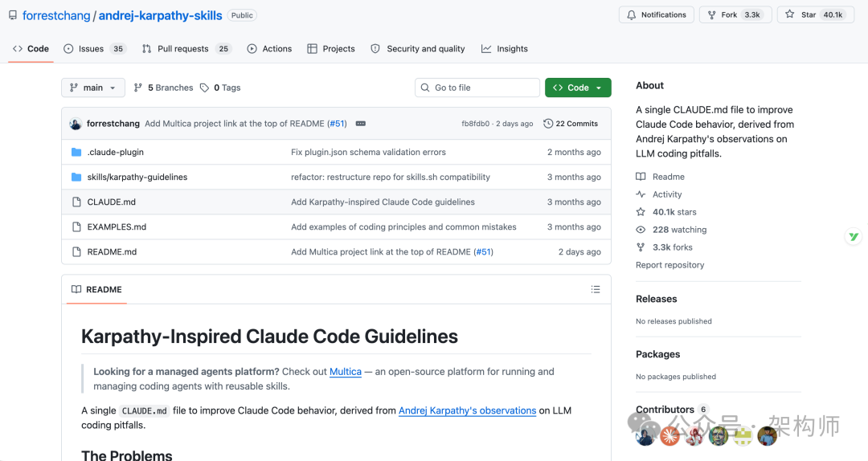
Task: Open the skills/karpathy-guidelines folder
Action: tap(137, 177)
